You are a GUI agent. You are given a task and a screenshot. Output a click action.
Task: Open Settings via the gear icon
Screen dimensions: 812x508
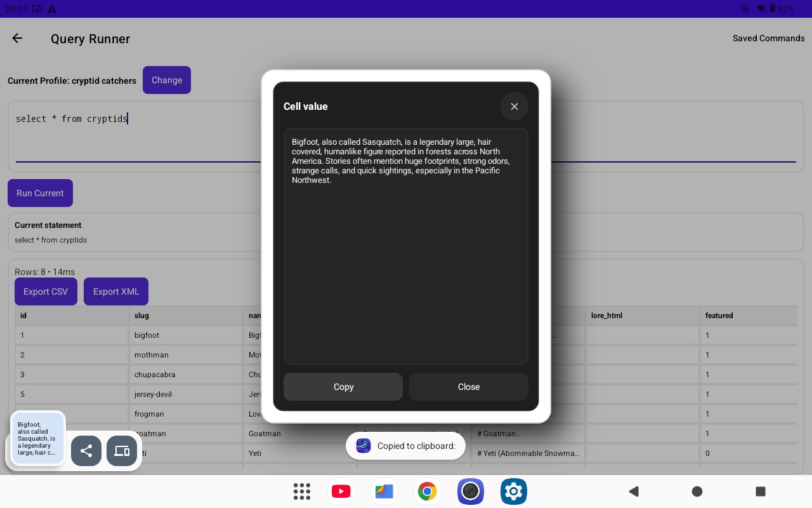[514, 491]
